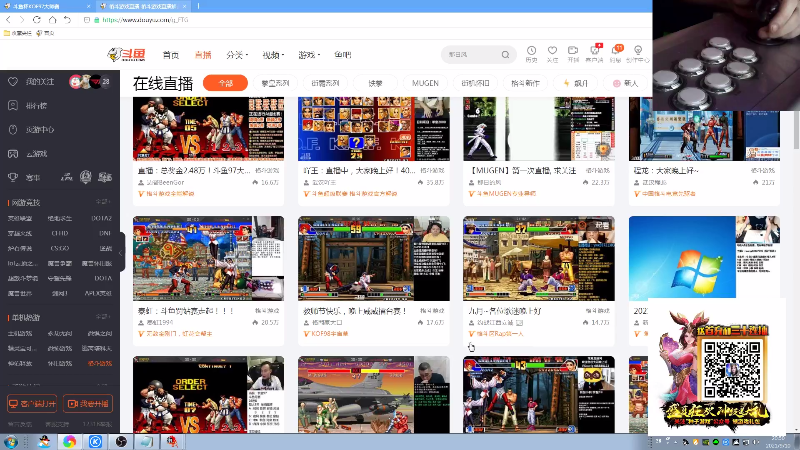Open the followed channels heart icon in header

click(552, 51)
